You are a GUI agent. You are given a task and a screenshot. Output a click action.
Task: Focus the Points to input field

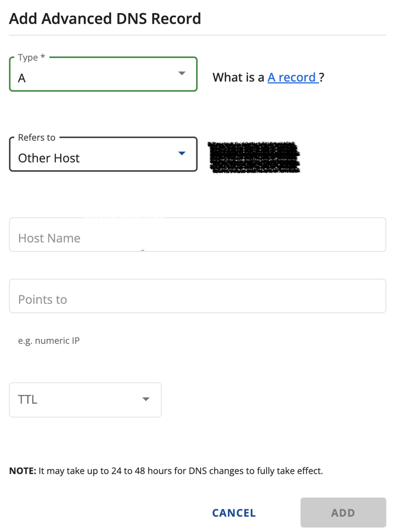coord(197,296)
